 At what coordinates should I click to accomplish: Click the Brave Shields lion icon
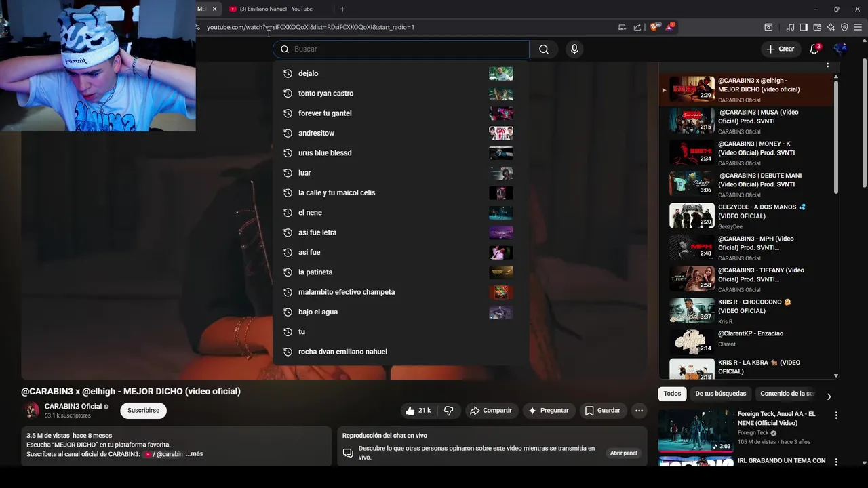point(654,27)
